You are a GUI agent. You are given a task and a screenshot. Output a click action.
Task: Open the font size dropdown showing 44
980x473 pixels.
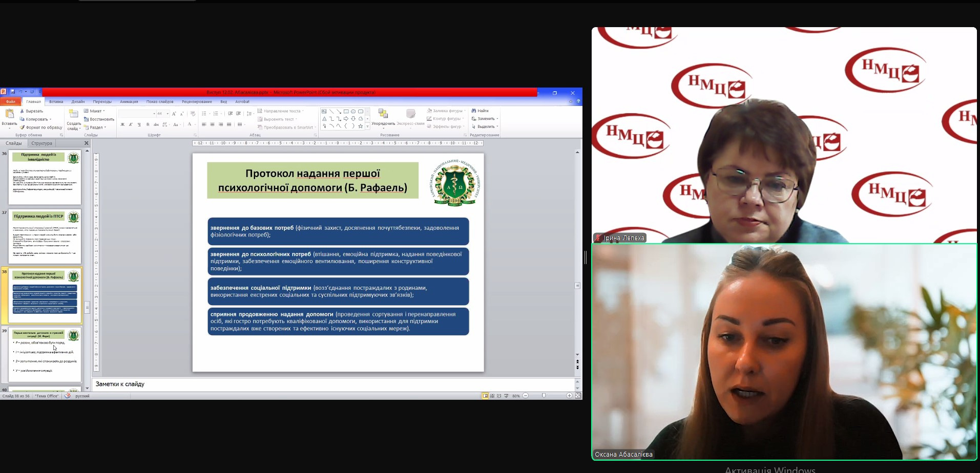[x=167, y=114]
